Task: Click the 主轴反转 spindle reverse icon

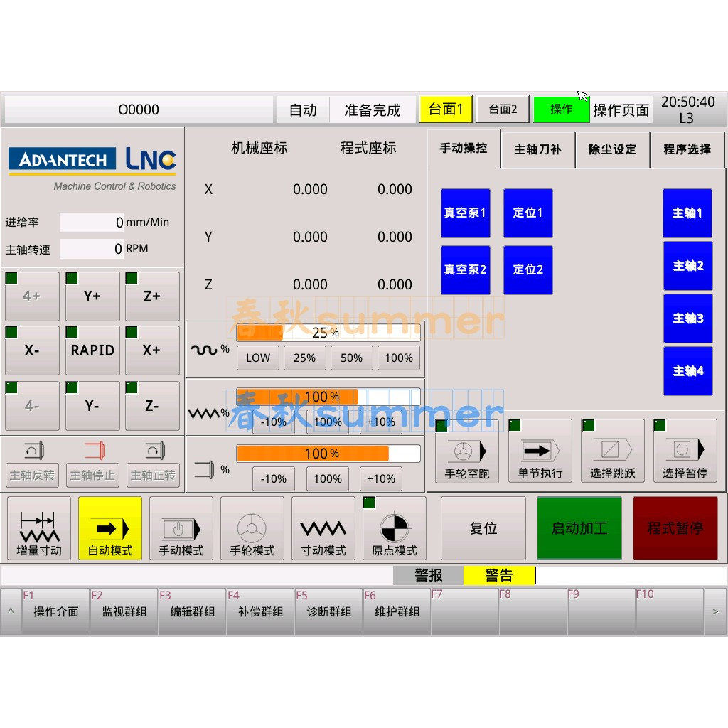Action: pos(34,450)
